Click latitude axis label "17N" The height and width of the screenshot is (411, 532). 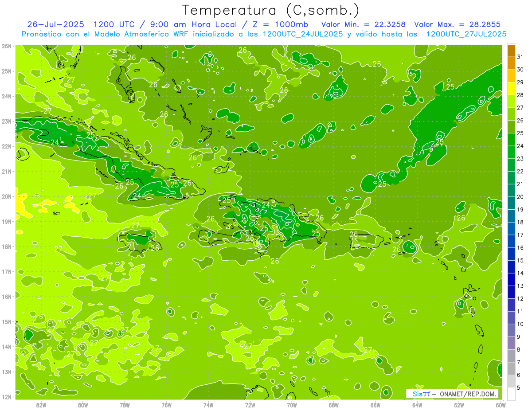(6, 272)
